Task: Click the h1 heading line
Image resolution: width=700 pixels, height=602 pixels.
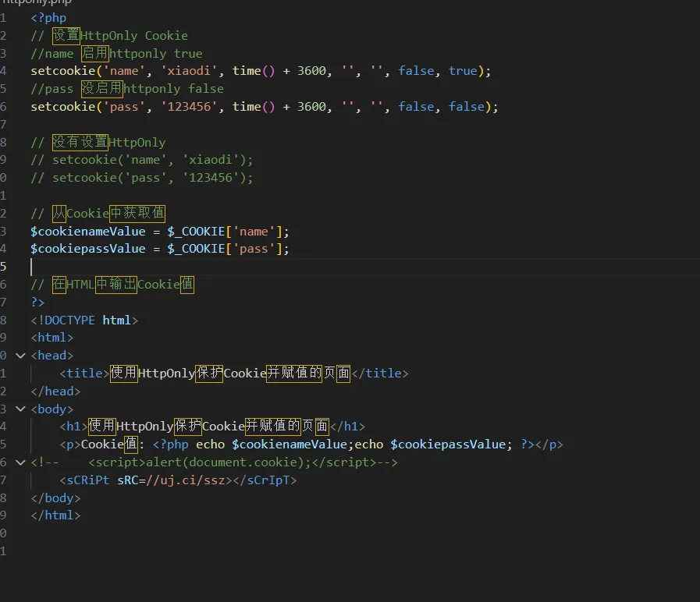Action: pos(212,427)
